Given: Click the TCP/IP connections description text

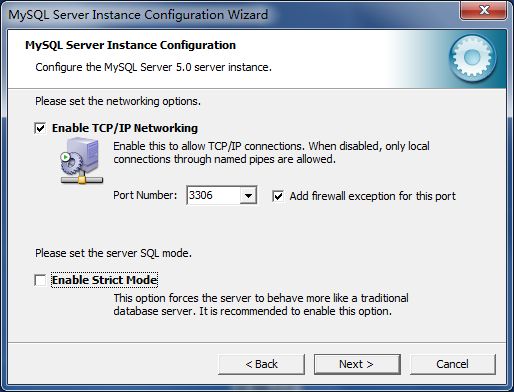Looking at the screenshot, I should (x=271, y=153).
